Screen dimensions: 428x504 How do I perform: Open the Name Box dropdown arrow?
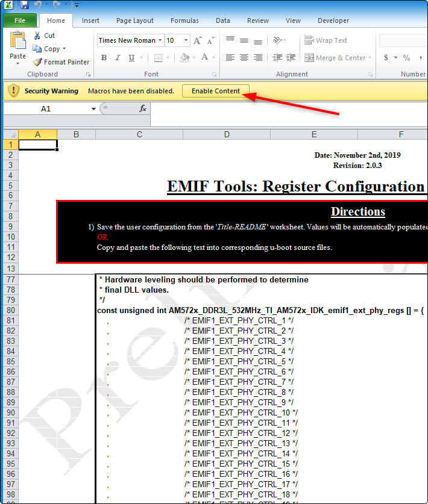pyautogui.click(x=93, y=108)
